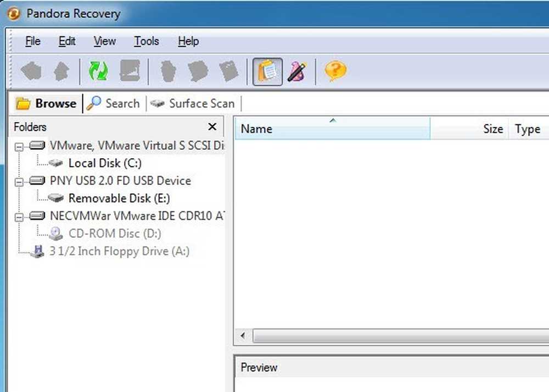Open the Edit menu

point(67,41)
